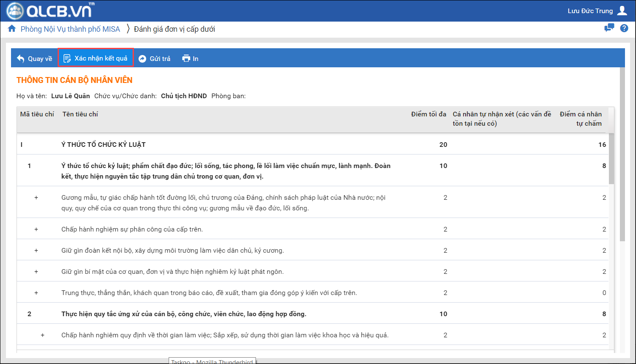Click the QLCB.VN logo icon

15,11
